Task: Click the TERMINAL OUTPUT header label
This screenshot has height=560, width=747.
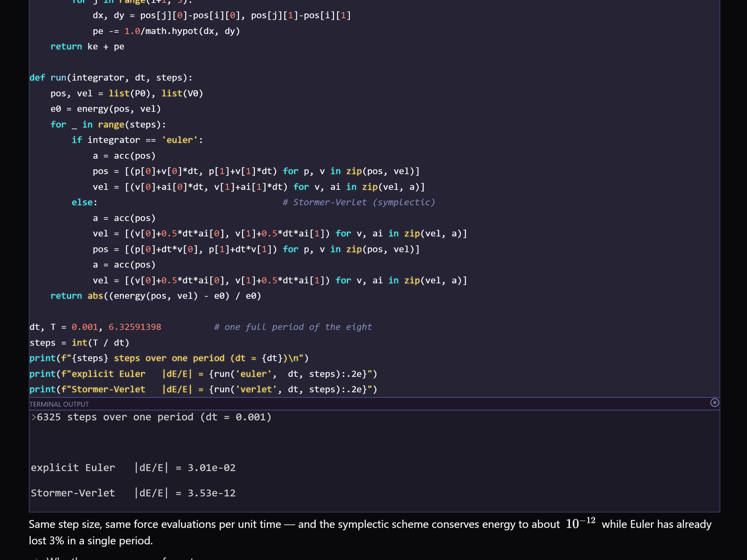Action: (59, 404)
